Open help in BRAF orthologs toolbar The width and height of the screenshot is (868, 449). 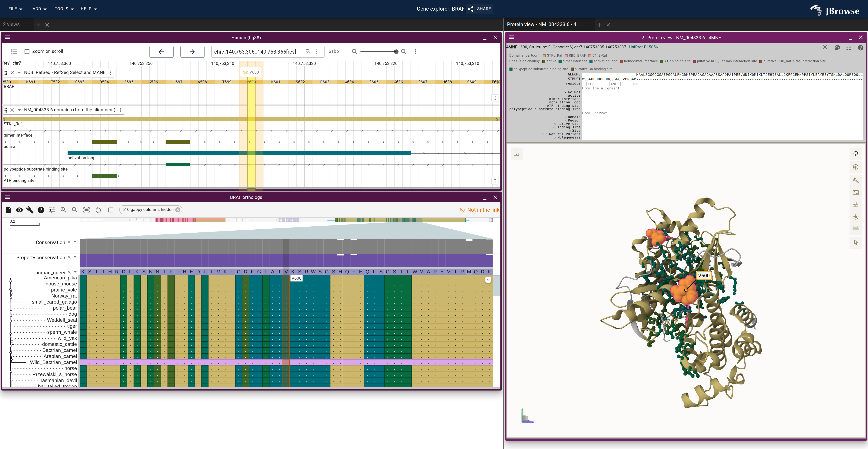pos(41,210)
